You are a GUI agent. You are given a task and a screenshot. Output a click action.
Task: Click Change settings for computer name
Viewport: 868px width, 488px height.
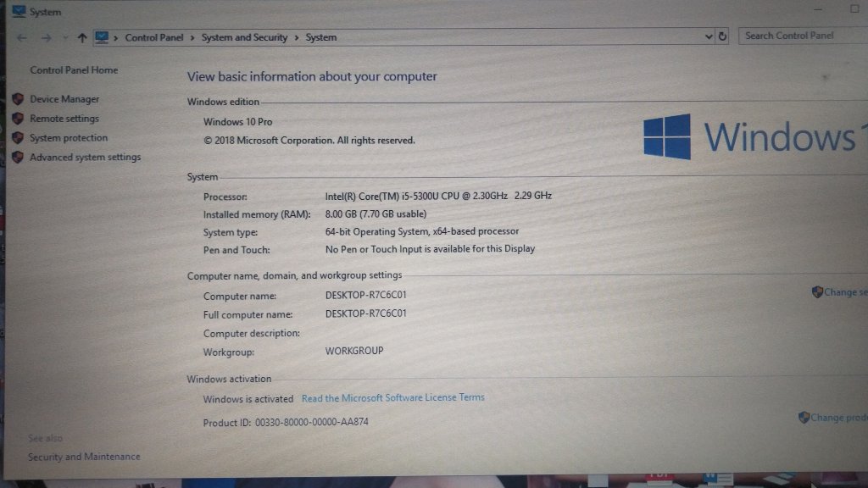click(846, 292)
